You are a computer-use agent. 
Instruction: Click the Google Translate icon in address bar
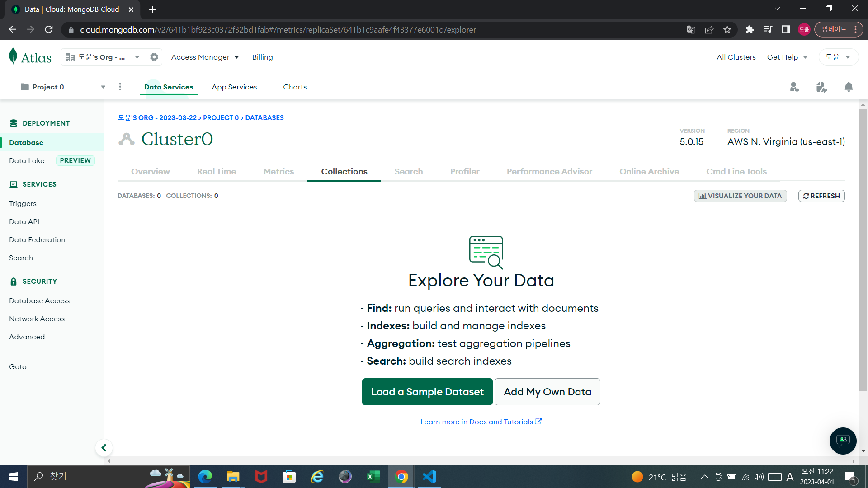691,30
